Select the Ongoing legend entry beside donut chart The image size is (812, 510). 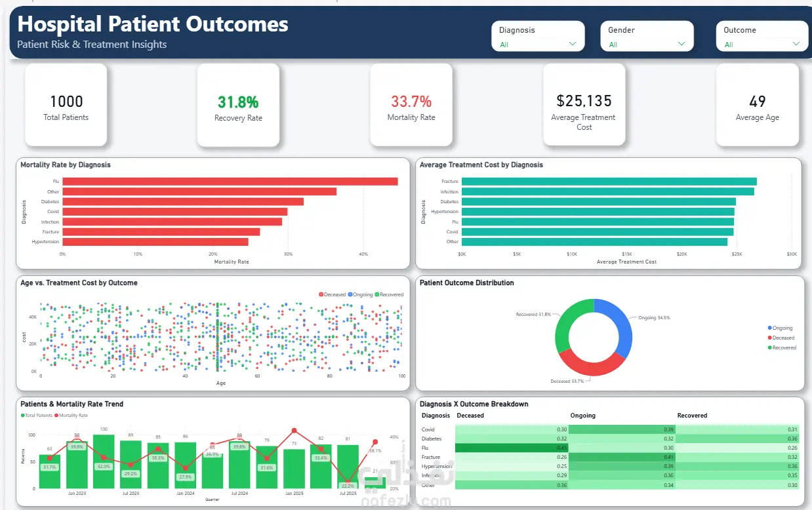[781, 328]
